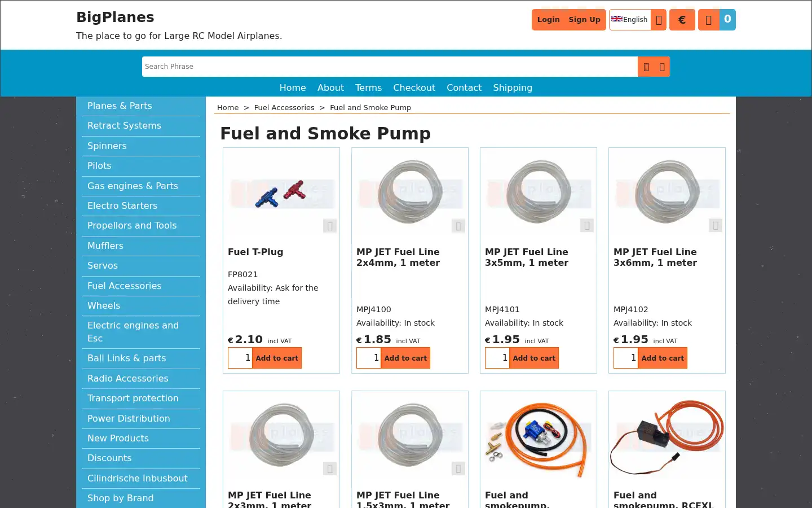Select Cilindrische Inbusbout category

coord(141,479)
